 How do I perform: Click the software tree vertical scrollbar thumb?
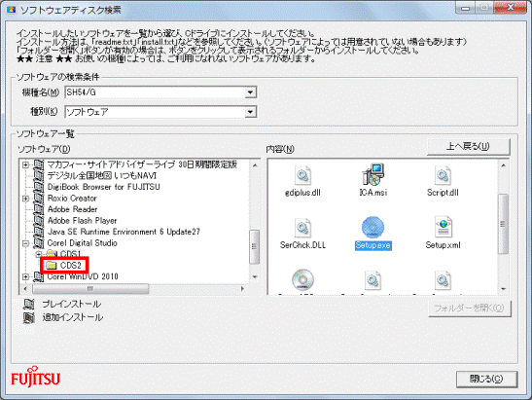(x=255, y=246)
